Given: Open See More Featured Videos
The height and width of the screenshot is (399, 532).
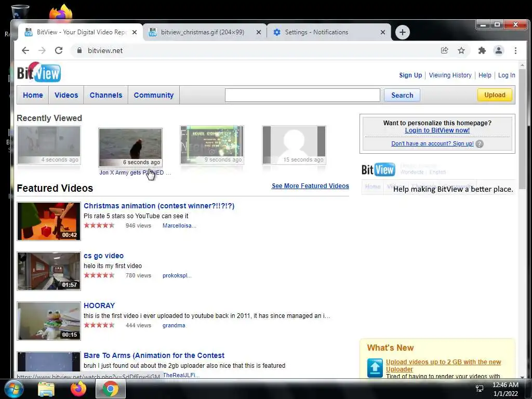Looking at the screenshot, I should (310, 186).
